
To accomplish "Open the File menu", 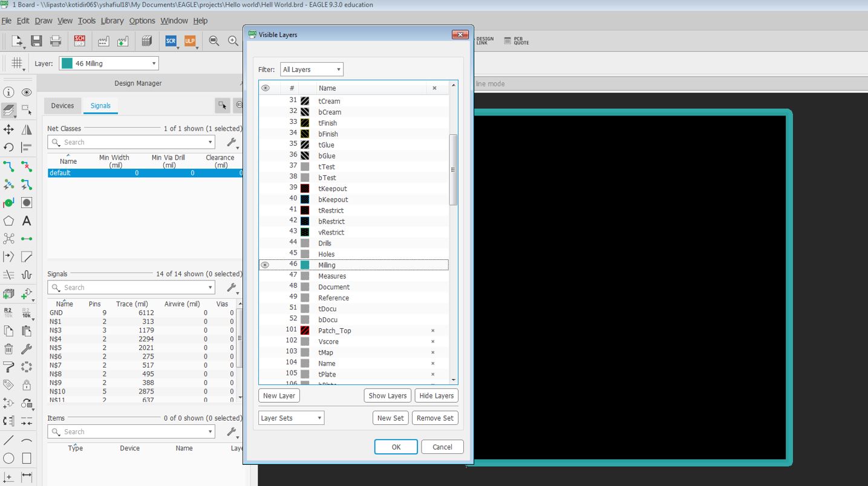I will (x=7, y=21).
